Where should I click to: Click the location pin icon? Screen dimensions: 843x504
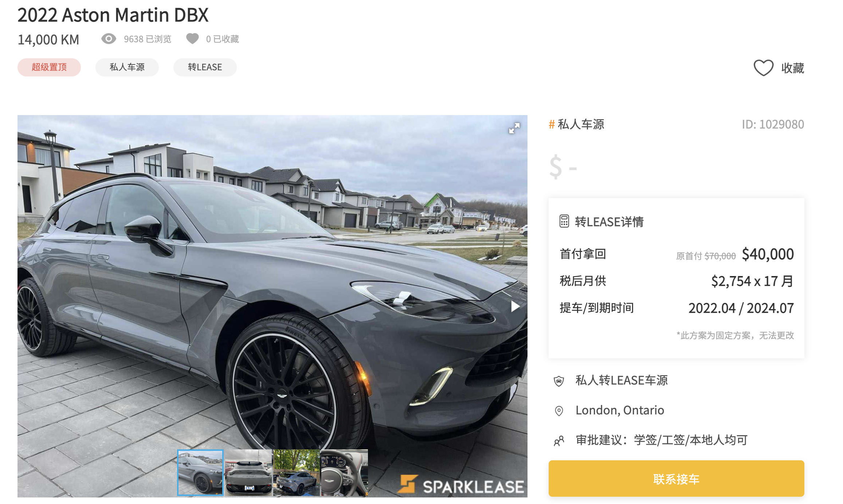click(x=559, y=411)
